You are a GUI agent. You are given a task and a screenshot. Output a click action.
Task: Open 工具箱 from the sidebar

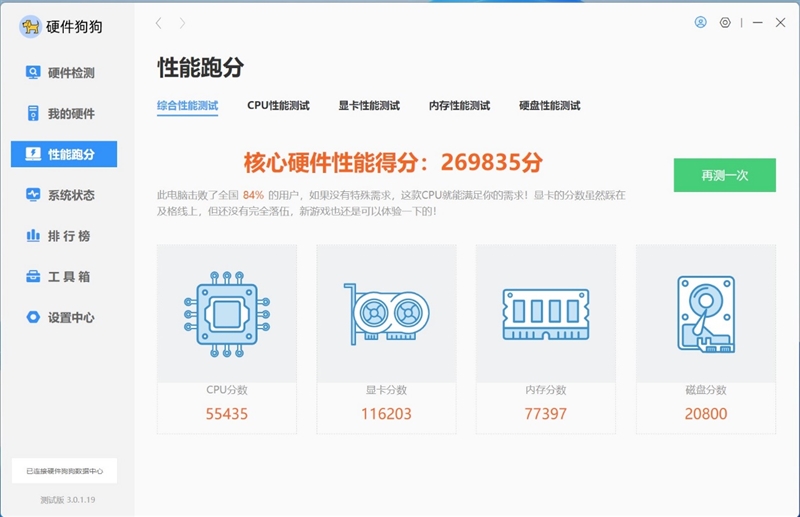click(x=64, y=276)
